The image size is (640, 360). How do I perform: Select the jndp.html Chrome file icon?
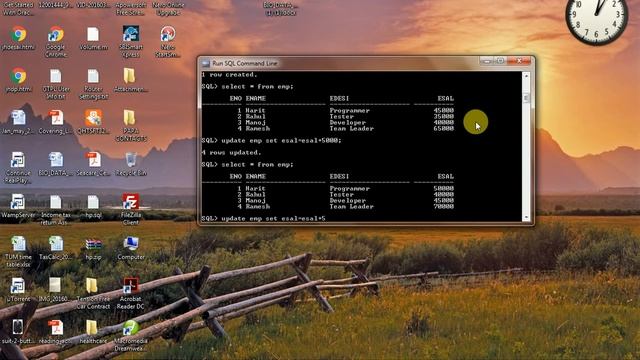point(18,76)
